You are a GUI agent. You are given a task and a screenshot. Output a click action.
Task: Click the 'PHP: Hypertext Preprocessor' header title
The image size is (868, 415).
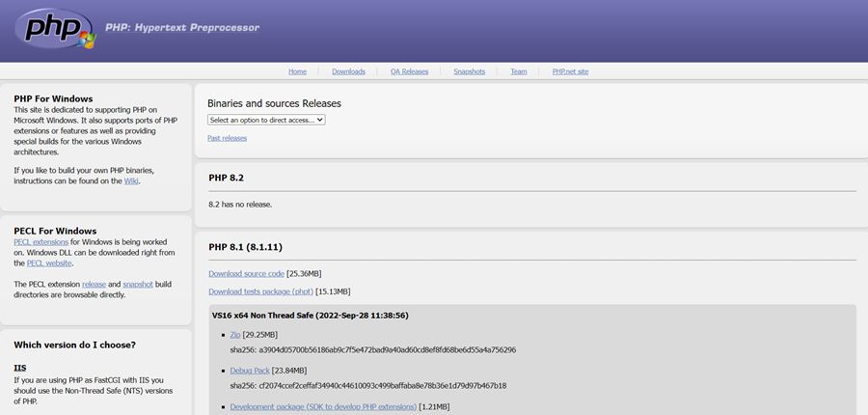pyautogui.click(x=182, y=28)
